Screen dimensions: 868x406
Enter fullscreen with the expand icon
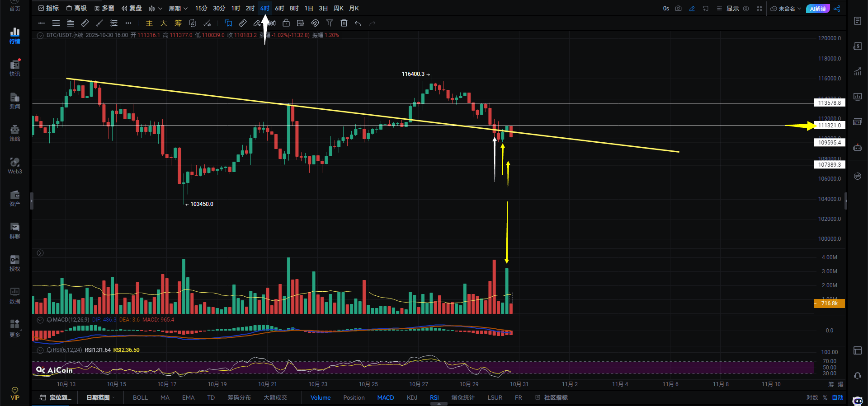(x=759, y=9)
